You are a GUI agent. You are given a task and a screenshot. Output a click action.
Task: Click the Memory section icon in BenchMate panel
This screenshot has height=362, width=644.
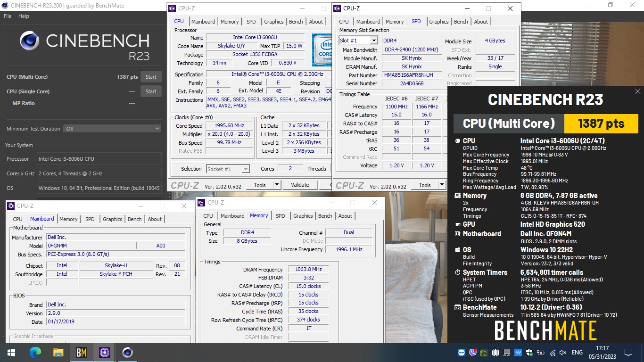(457, 196)
